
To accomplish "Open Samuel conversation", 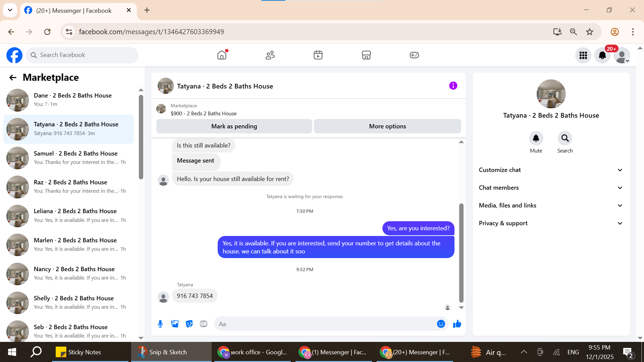I will tap(68, 158).
